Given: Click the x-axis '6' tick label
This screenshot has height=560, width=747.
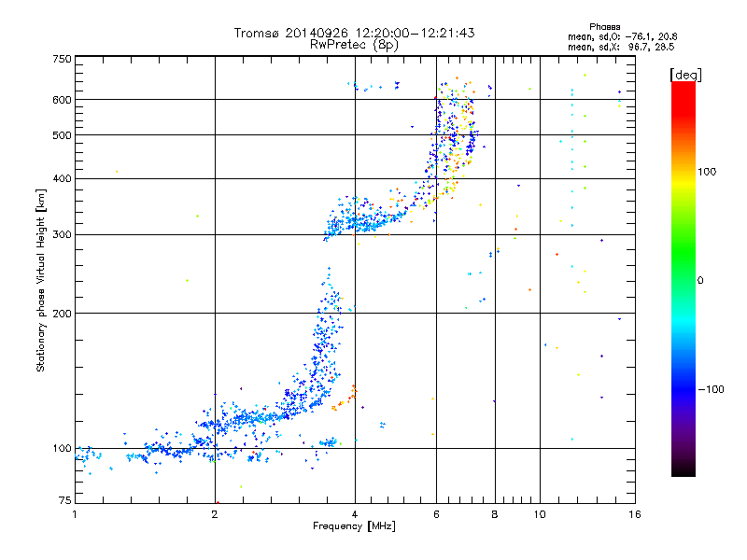Looking at the screenshot, I should pos(436,514).
